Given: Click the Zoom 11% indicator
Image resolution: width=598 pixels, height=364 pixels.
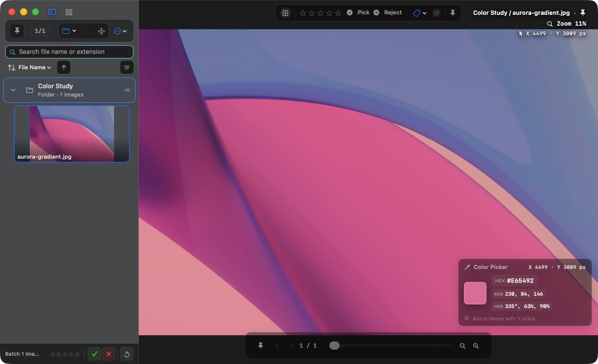Looking at the screenshot, I should pyautogui.click(x=567, y=24).
